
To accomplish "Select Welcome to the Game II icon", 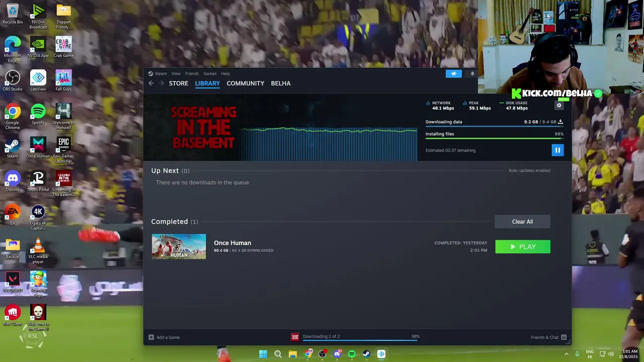I will [x=38, y=318].
